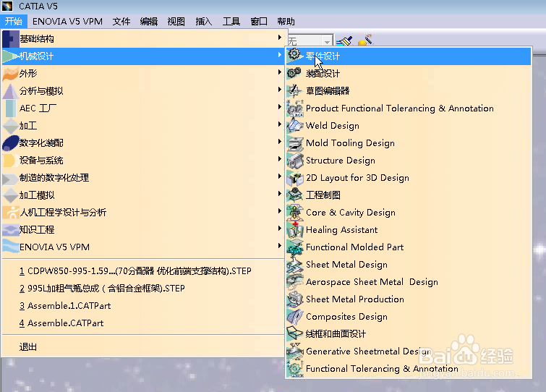Open the 插入 menu
The image size is (546, 392).
point(204,22)
